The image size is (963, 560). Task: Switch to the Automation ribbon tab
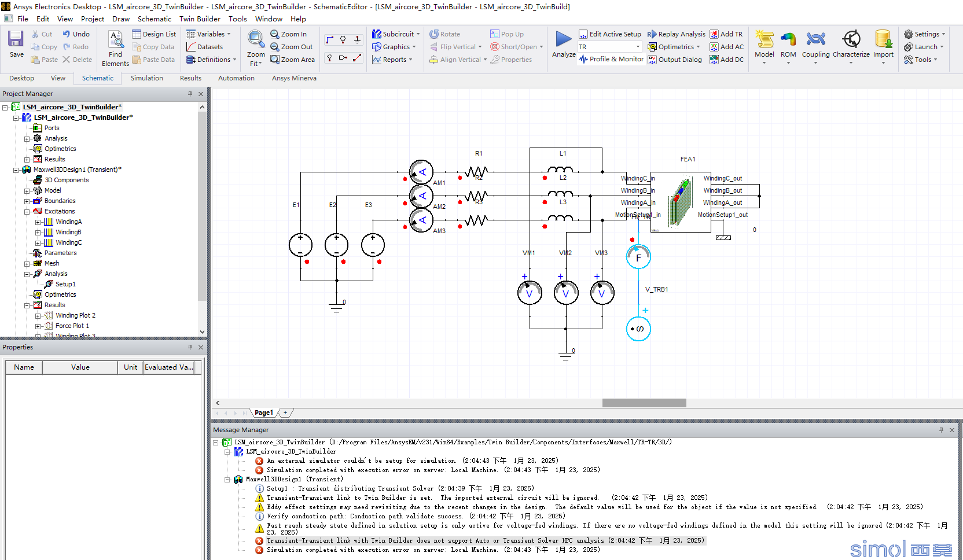tap(236, 78)
